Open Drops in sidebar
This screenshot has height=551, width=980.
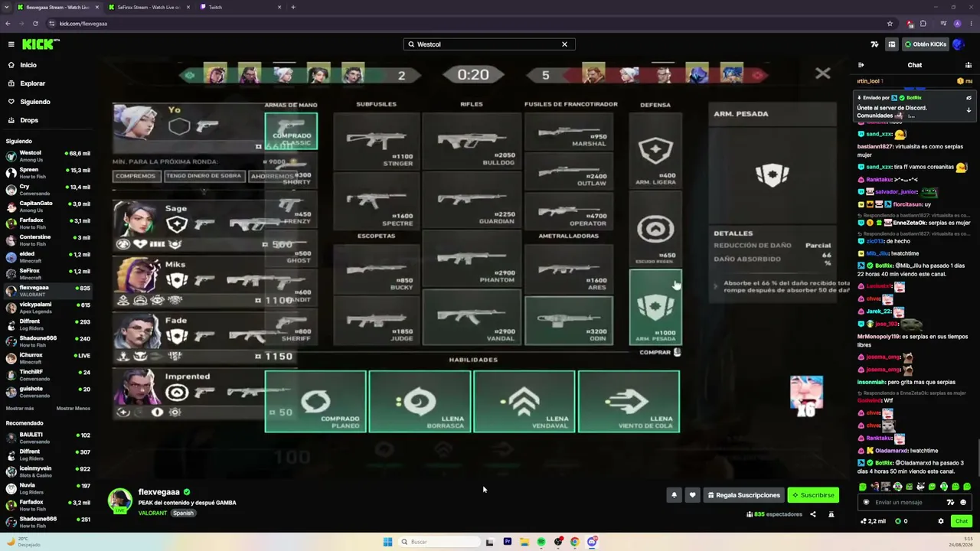pyautogui.click(x=29, y=120)
